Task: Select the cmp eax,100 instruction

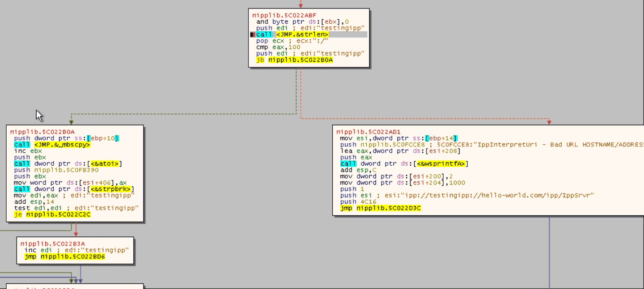Action: pos(278,47)
